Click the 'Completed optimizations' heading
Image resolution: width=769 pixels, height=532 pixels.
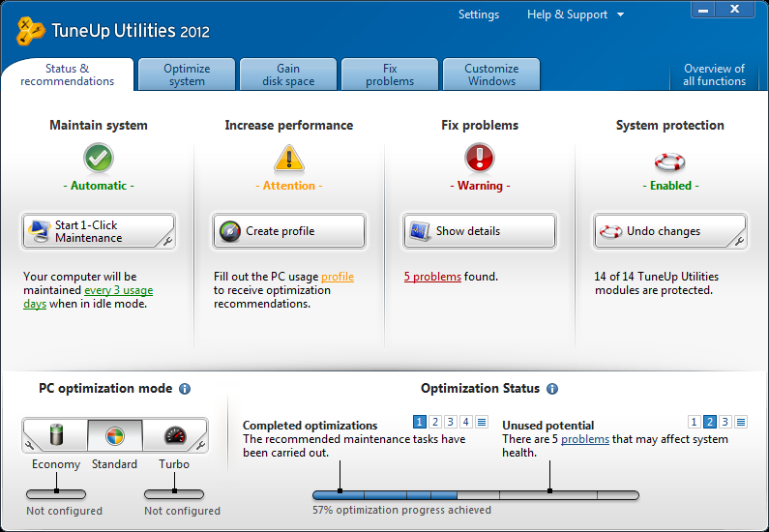[310, 425]
